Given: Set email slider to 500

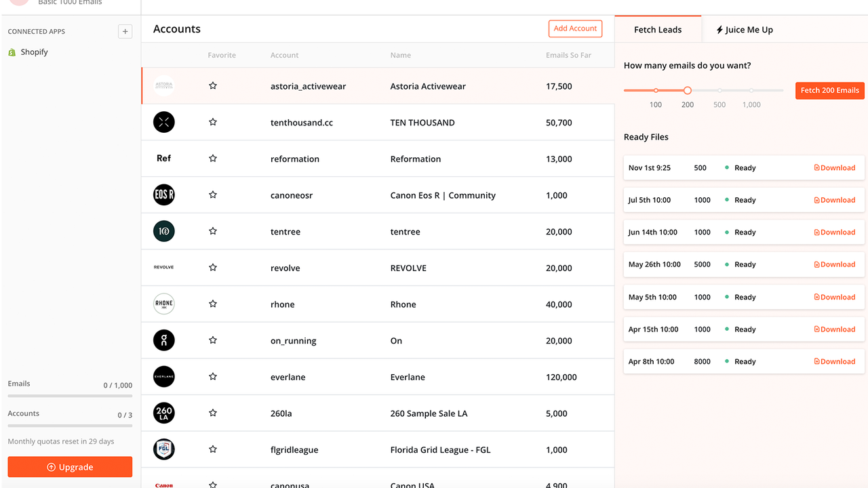Looking at the screenshot, I should pos(719,90).
